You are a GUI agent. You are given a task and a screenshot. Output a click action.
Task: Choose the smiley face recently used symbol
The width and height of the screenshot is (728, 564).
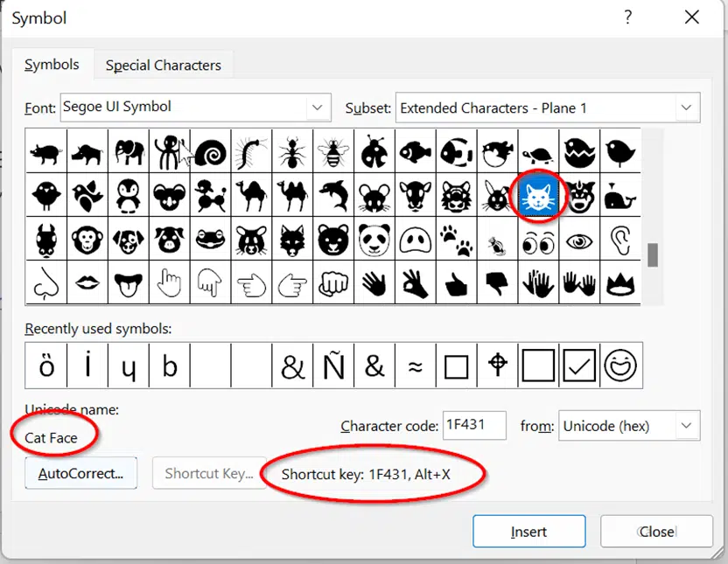tap(620, 366)
